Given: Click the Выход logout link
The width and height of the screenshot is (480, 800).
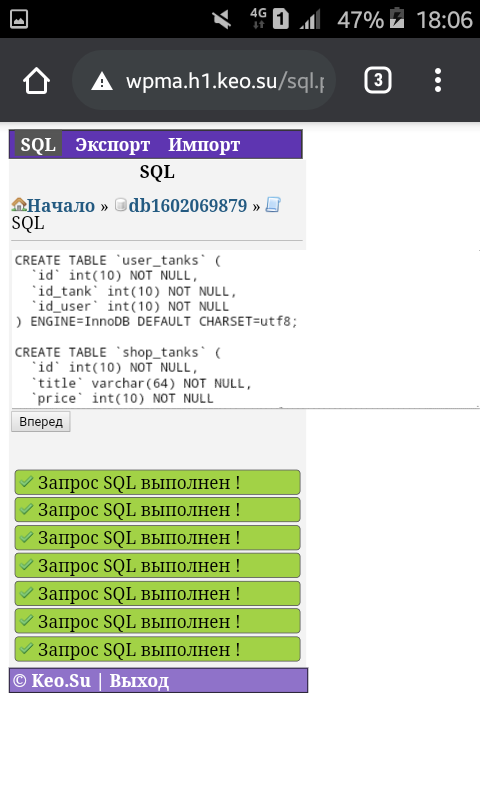Looking at the screenshot, I should pos(139,681).
